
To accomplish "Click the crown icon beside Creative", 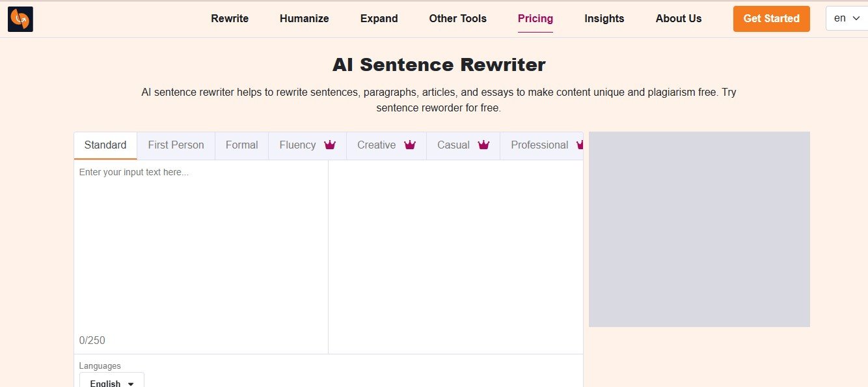I will pyautogui.click(x=409, y=145).
